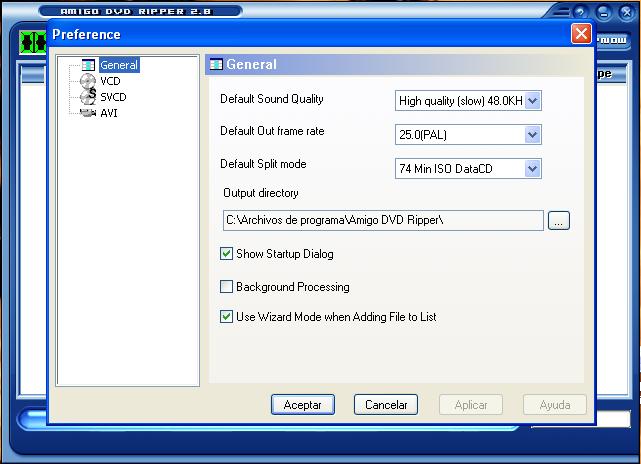Open Default Sound Quality dropdown
Viewport: 641px width, 464px height.
tap(532, 101)
